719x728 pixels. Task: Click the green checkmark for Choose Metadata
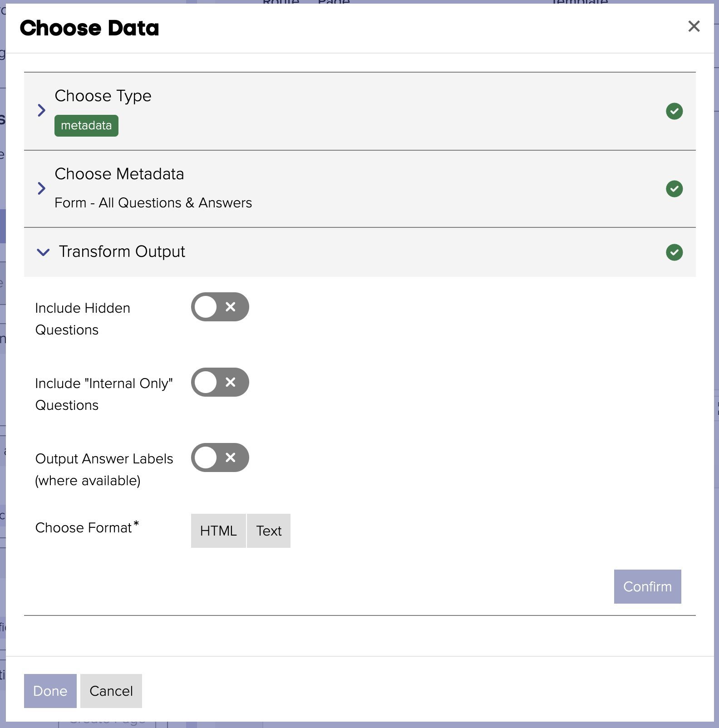[674, 189]
